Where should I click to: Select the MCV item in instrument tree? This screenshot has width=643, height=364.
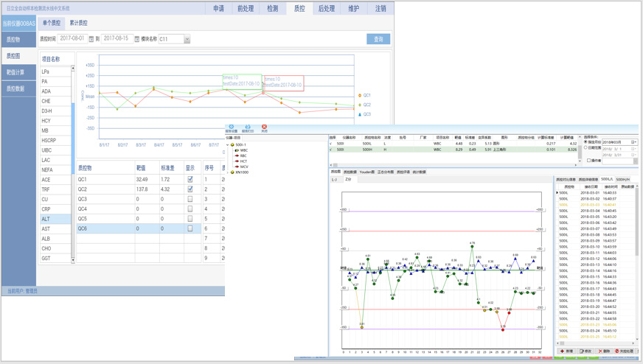tap(243, 167)
